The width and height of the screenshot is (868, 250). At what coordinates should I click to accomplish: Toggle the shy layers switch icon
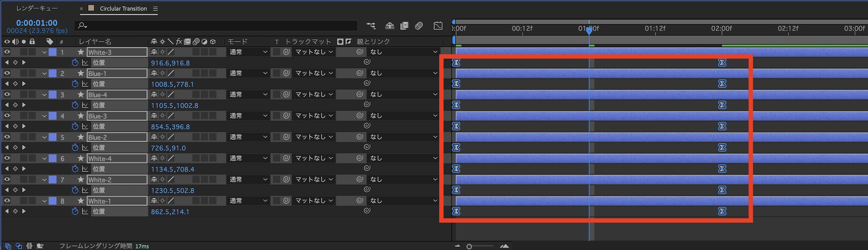pyautogui.click(x=390, y=26)
